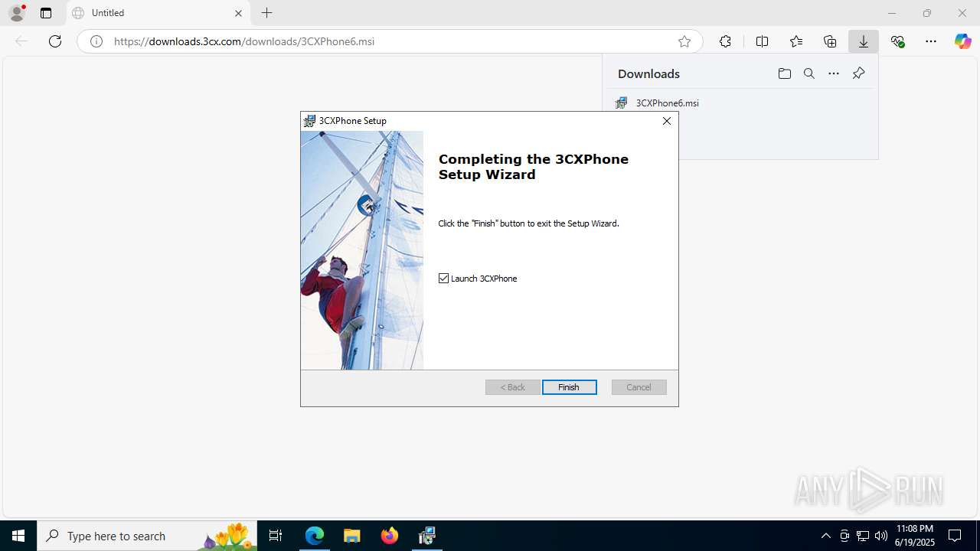Select the Untitled browser tab
980x551 pixels.
pyautogui.click(x=158, y=13)
